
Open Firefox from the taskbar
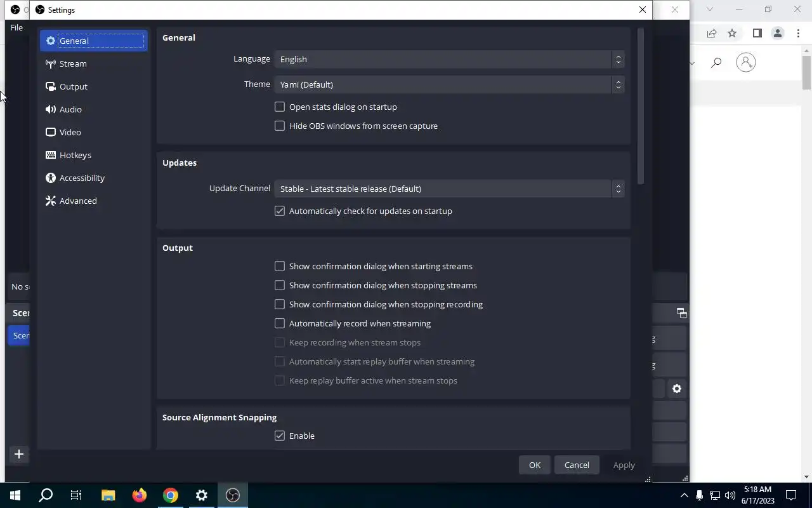(140, 495)
